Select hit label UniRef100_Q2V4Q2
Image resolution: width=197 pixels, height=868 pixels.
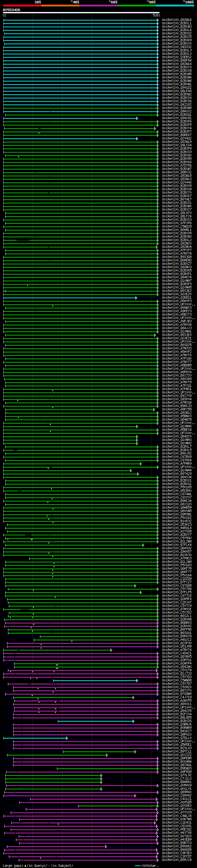click(x=177, y=139)
